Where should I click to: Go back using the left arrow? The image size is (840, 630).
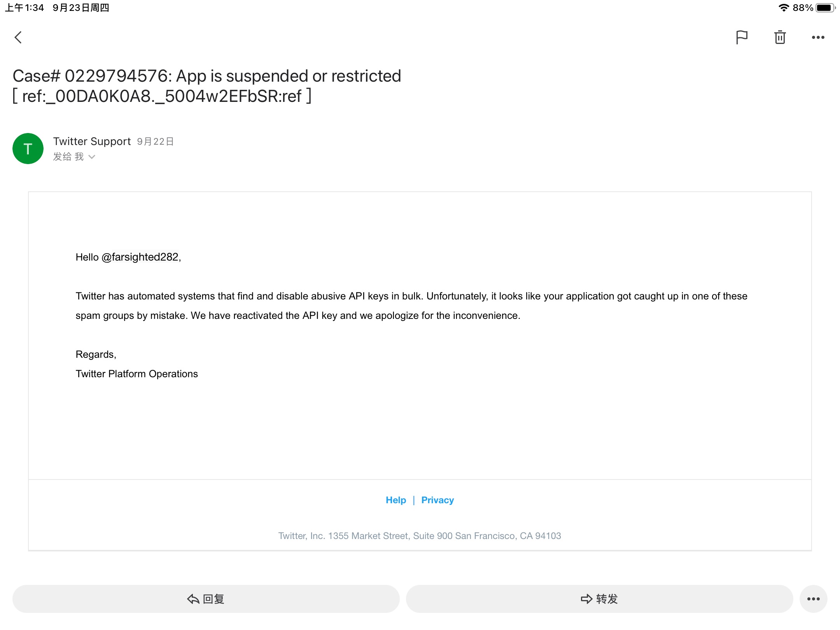click(18, 37)
